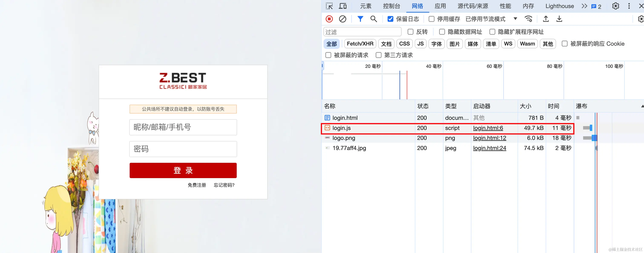
Task: Click the import HAR upload icon
Action: point(546,19)
